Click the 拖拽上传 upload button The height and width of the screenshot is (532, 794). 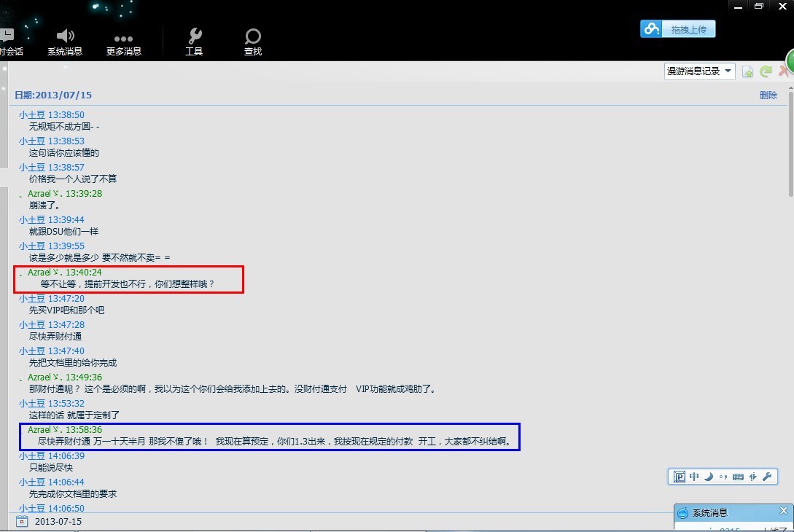[x=677, y=29]
